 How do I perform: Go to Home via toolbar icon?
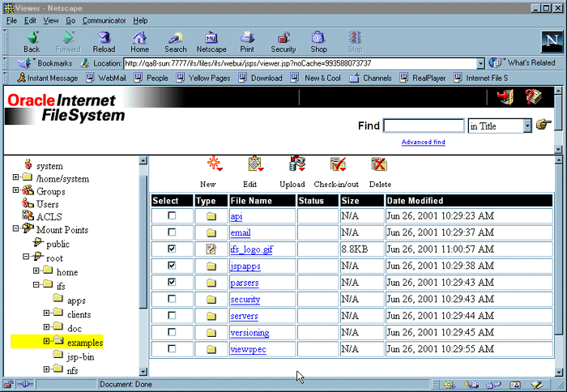click(x=139, y=37)
